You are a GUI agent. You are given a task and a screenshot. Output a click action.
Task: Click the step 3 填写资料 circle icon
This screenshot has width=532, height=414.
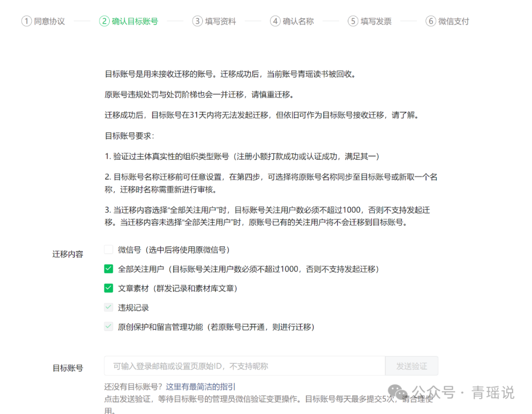click(x=197, y=21)
